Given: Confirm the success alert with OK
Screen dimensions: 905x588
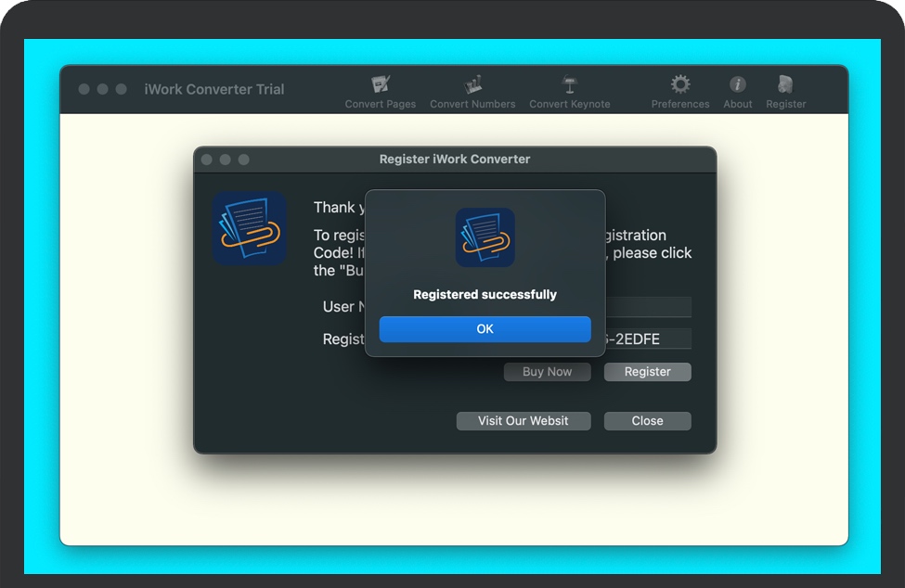Looking at the screenshot, I should 485,328.
